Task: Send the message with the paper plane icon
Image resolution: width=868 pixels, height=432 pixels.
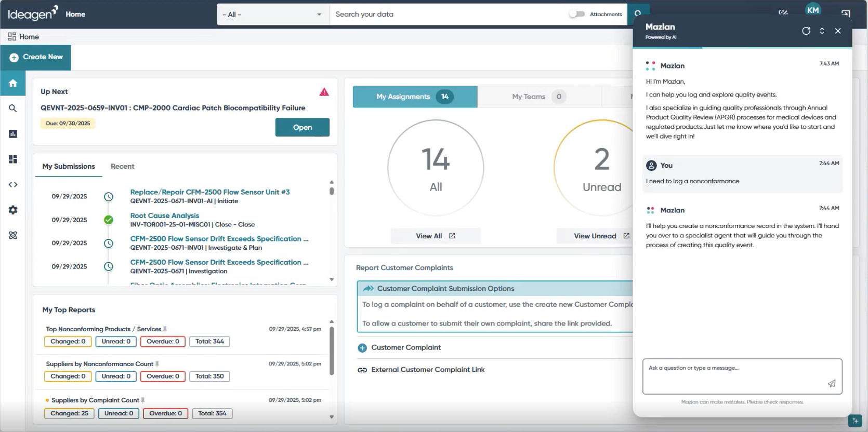Action: click(x=832, y=384)
